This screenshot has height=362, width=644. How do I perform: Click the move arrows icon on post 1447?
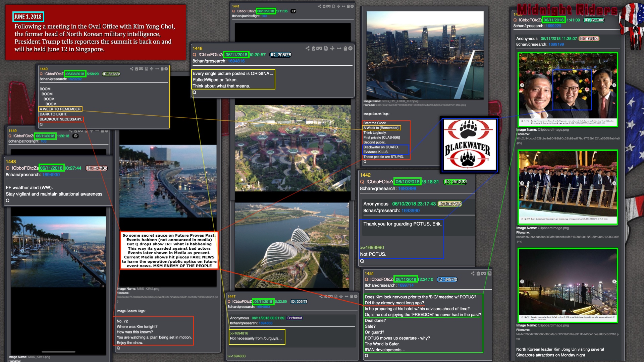tap(341, 296)
